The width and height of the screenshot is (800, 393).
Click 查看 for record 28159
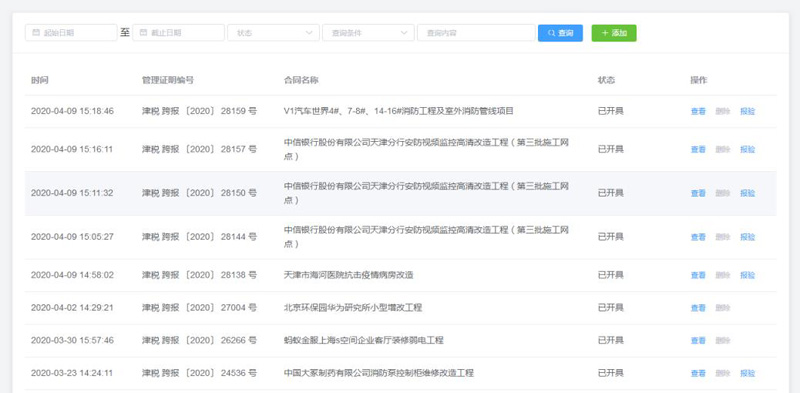pyautogui.click(x=698, y=111)
